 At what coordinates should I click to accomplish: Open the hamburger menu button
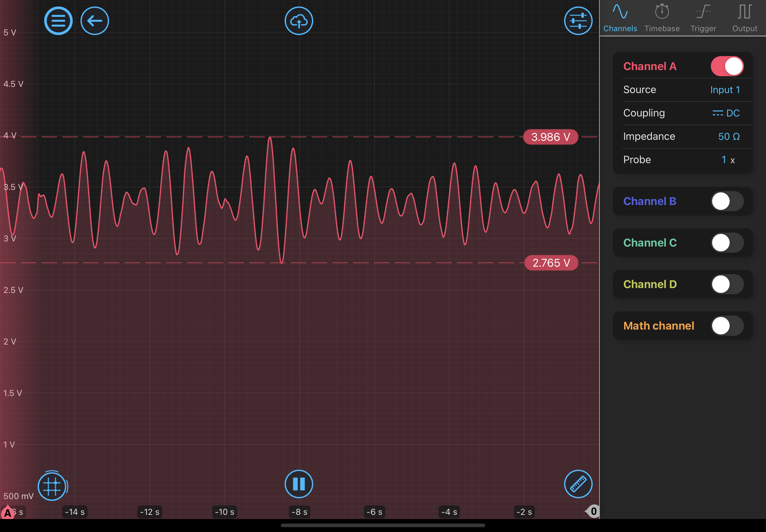pos(58,21)
